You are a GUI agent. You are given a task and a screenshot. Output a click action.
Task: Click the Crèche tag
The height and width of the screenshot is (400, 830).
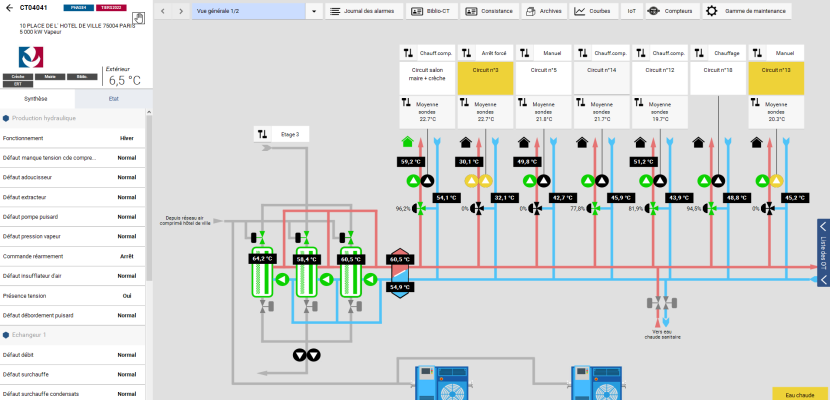pos(18,77)
